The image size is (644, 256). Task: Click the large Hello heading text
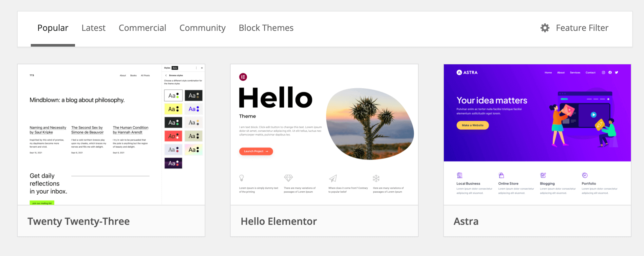pyautogui.click(x=275, y=98)
